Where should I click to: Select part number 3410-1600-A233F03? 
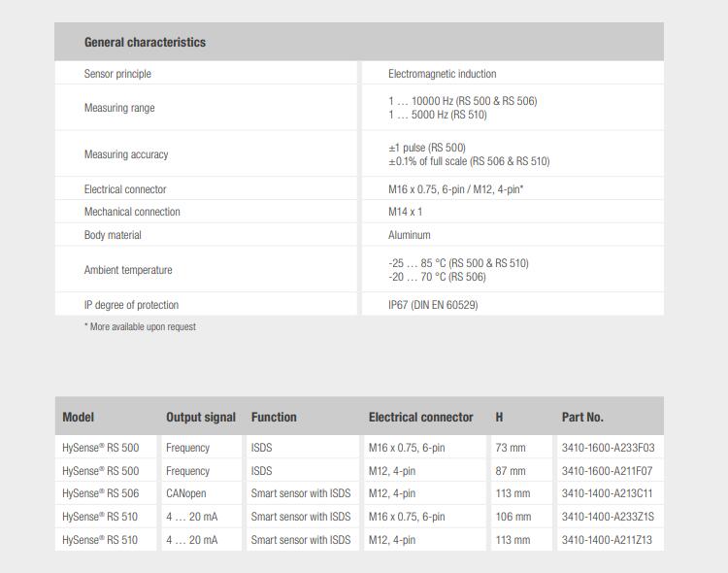pyautogui.click(x=608, y=448)
